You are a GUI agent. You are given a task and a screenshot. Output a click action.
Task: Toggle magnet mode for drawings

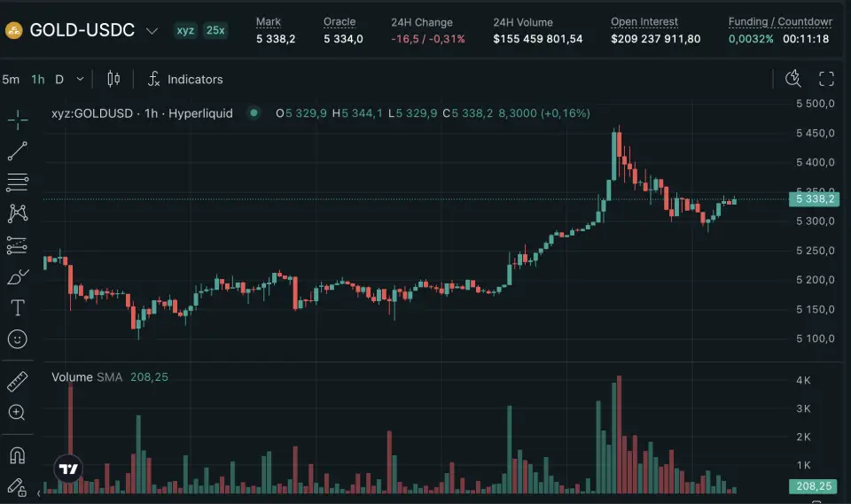click(18, 455)
